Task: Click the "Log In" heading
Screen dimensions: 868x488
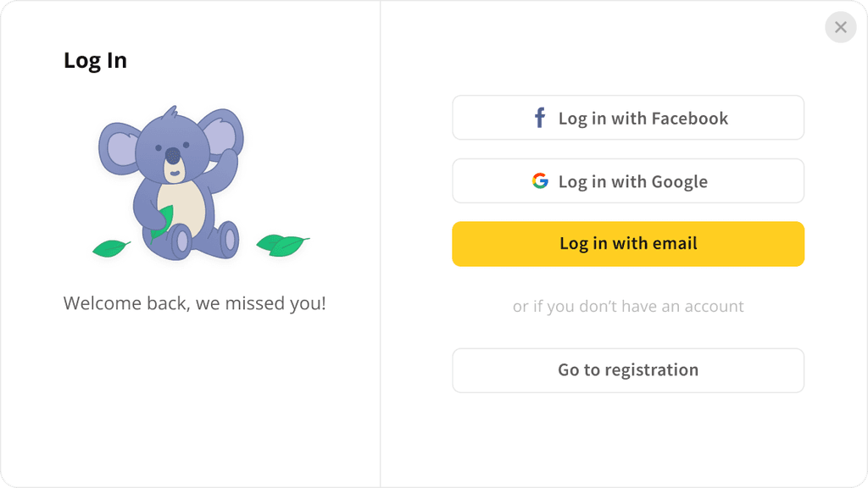Action: tap(95, 60)
